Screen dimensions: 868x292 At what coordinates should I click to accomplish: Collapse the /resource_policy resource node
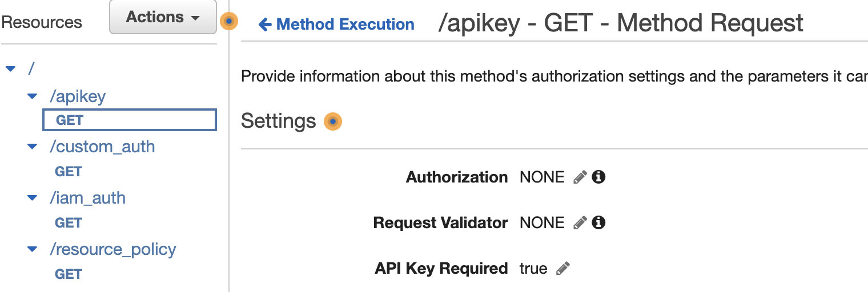33,250
